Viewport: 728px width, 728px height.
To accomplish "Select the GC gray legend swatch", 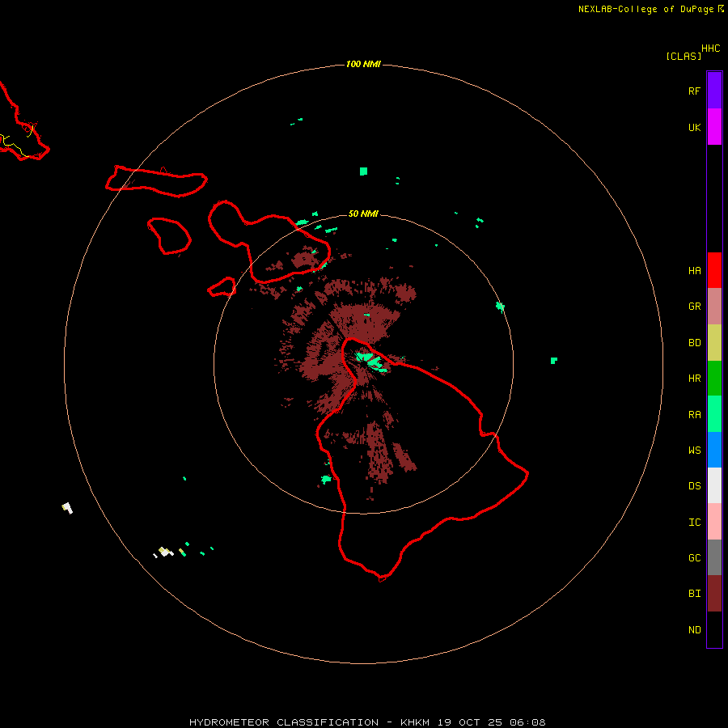I will (x=714, y=557).
